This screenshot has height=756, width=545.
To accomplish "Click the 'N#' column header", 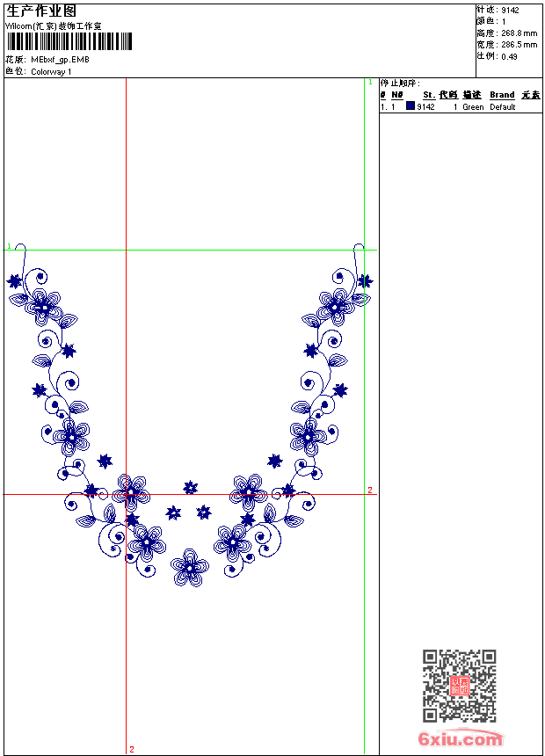I will pos(397,95).
